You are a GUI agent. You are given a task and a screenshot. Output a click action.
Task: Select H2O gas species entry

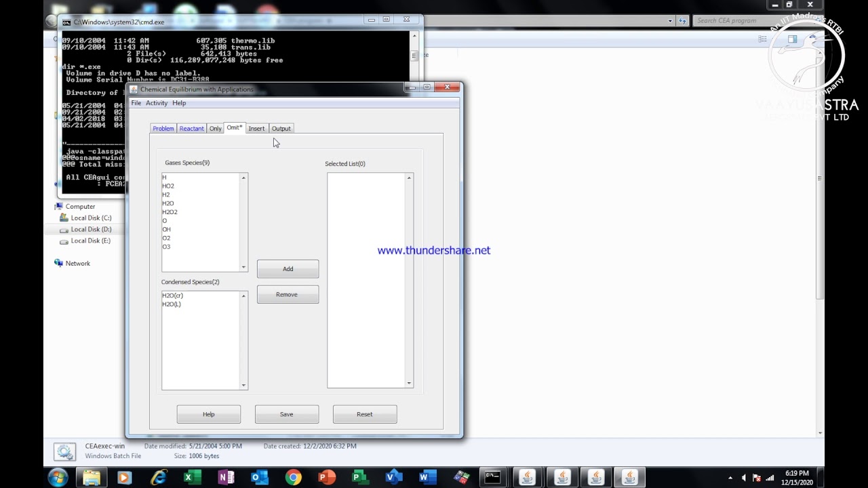[201, 203]
